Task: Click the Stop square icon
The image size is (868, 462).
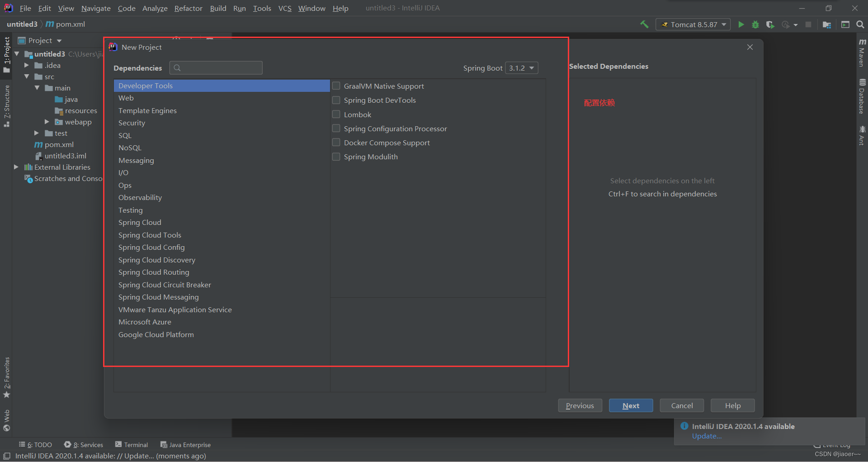Action: [808, 24]
